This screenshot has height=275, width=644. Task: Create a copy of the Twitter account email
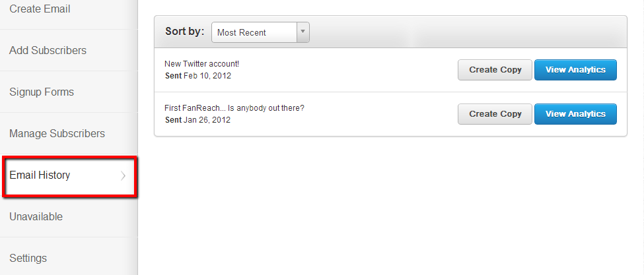pyautogui.click(x=495, y=70)
